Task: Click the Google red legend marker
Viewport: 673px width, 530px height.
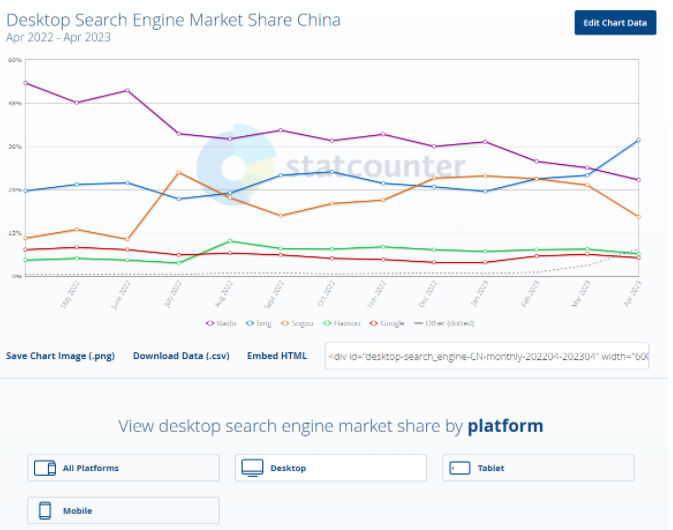Action: point(376,325)
